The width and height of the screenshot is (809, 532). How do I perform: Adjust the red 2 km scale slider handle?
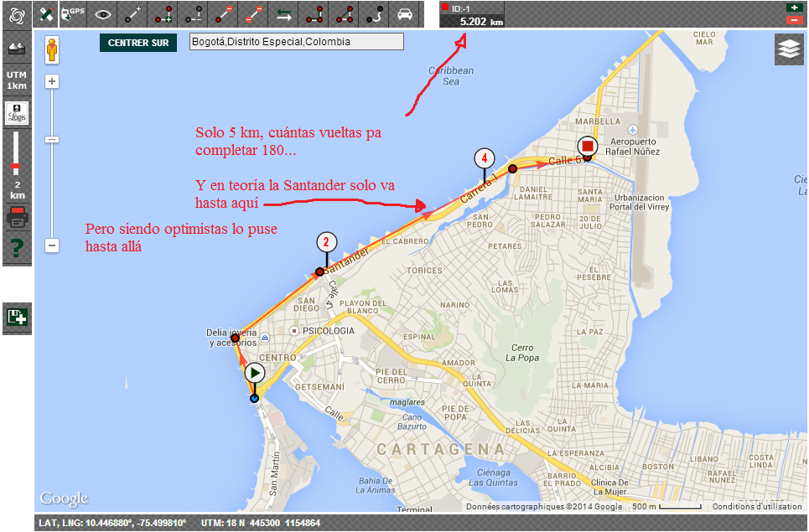pos(16,167)
